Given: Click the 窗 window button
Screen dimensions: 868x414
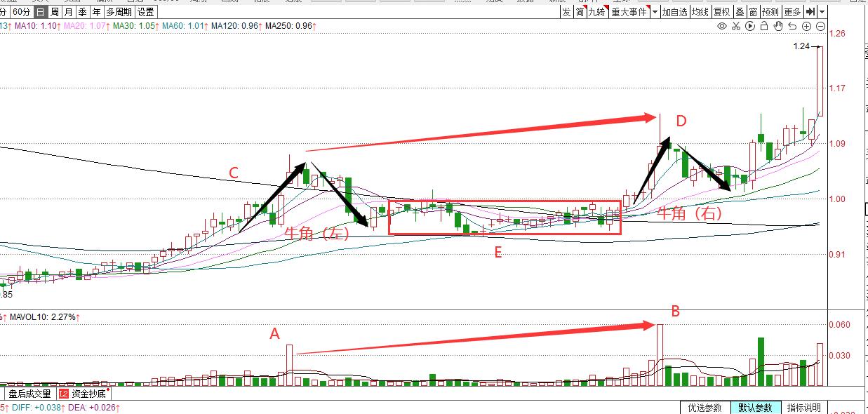Looking at the screenshot, I should click(753, 12).
